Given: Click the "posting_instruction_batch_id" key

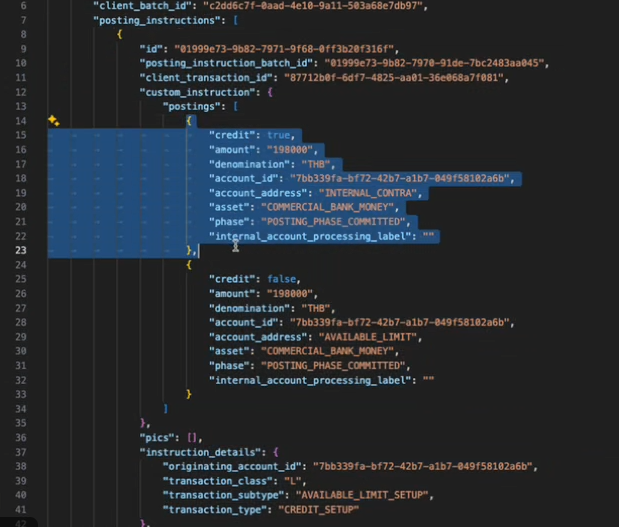Looking at the screenshot, I should (x=226, y=63).
